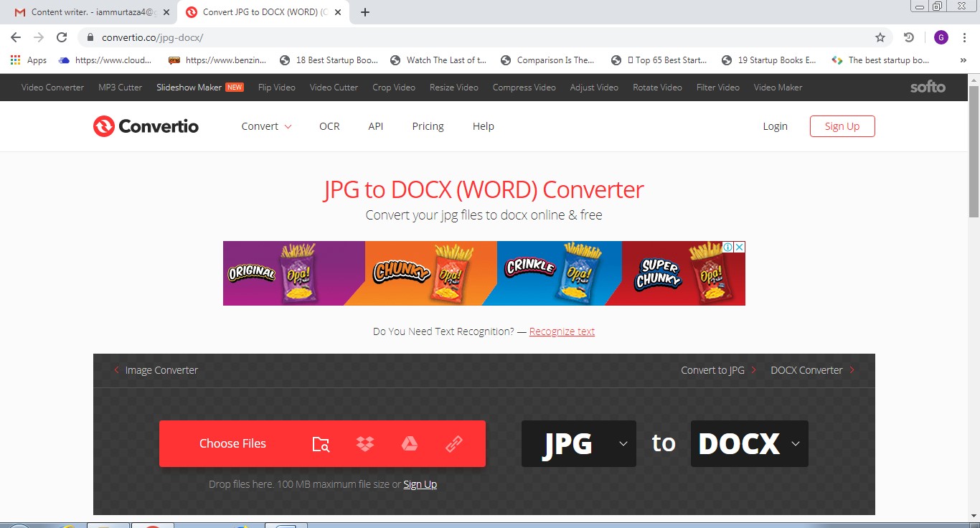Image resolution: width=980 pixels, height=528 pixels.
Task: Open 18 Best Startup Books bookmark
Action: point(329,60)
